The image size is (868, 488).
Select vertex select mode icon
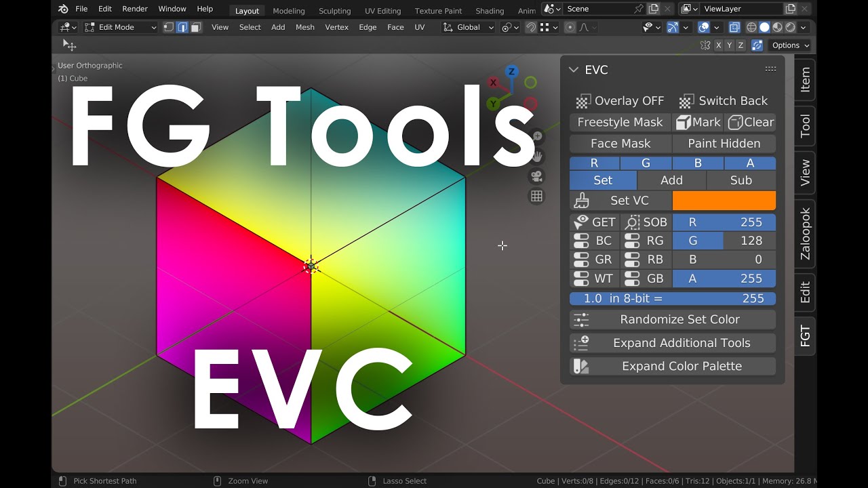(x=169, y=27)
